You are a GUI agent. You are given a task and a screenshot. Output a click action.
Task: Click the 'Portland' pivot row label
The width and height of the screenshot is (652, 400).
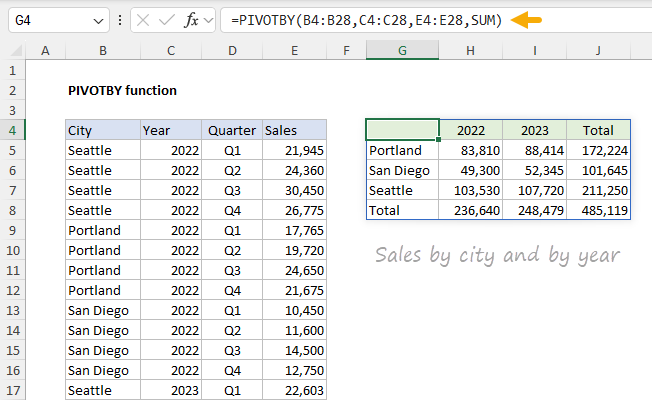click(402, 150)
